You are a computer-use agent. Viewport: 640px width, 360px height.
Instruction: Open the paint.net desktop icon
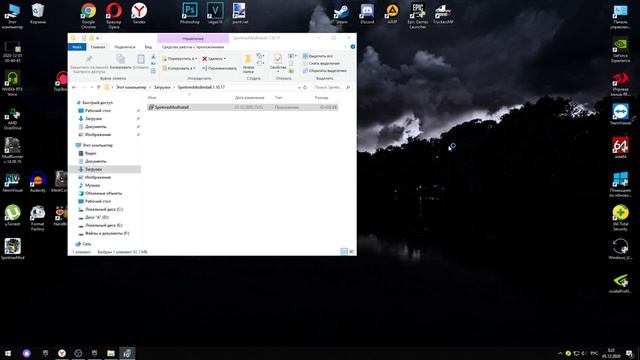pyautogui.click(x=240, y=13)
